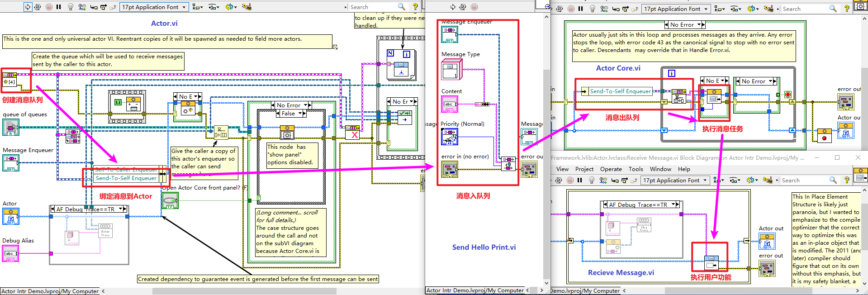
Task: Open Window menu in Receive Message window
Action: click(x=660, y=169)
